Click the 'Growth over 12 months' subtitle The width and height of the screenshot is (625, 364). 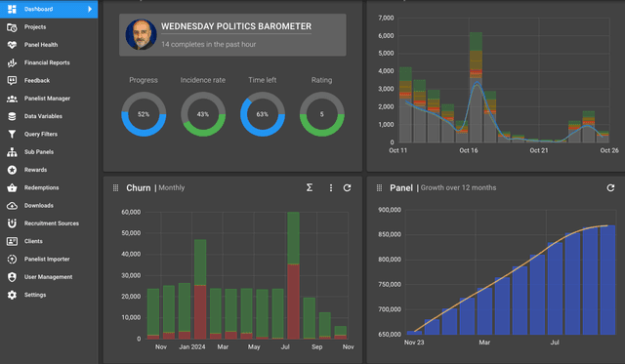pyautogui.click(x=458, y=187)
